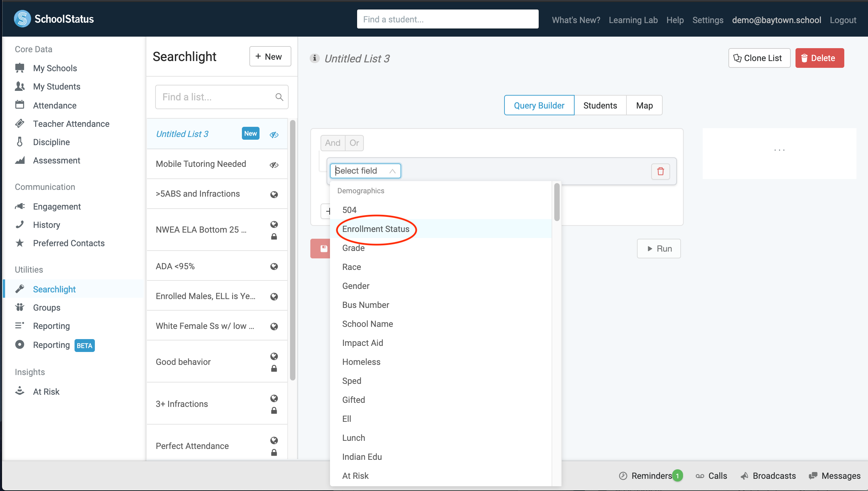Click lock icon on Good behavior list
Screen dimensions: 868x491
274,368
